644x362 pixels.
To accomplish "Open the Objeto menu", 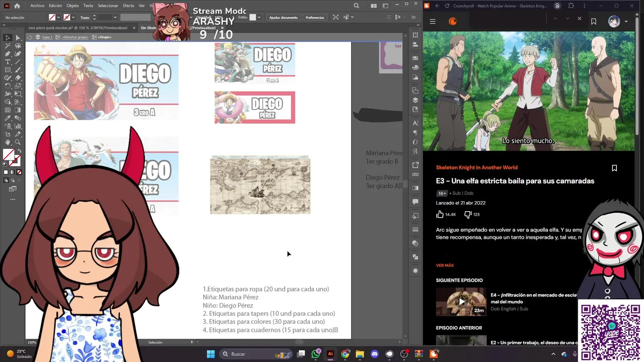I will pos(72,6).
